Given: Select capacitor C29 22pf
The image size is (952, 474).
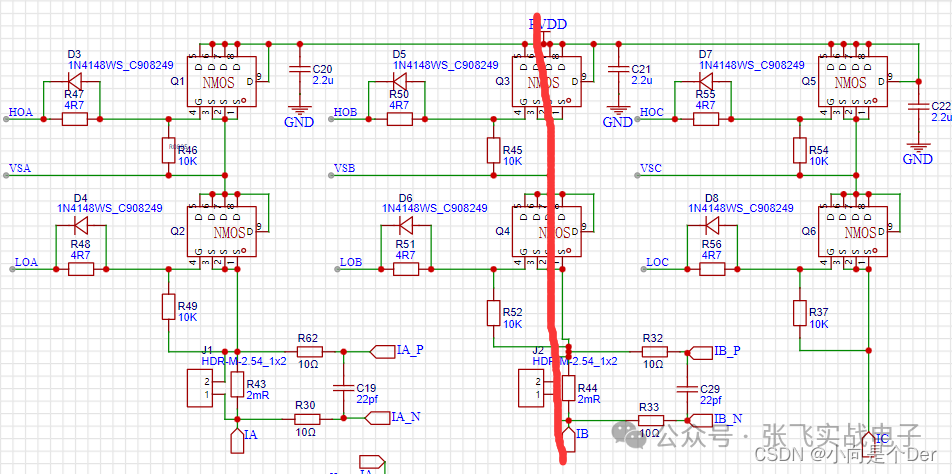Looking at the screenshot, I should point(687,386).
